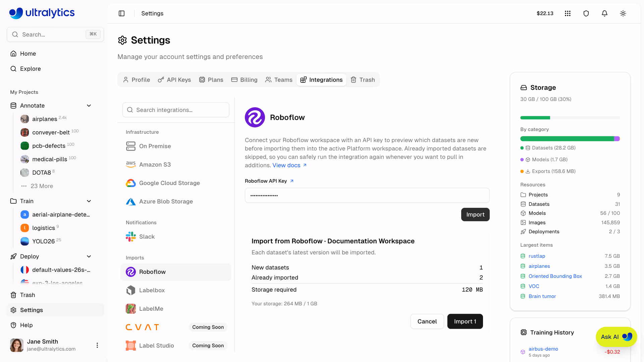Open Roboflow API key external link icon
This screenshot has width=644, height=362.
(292, 181)
